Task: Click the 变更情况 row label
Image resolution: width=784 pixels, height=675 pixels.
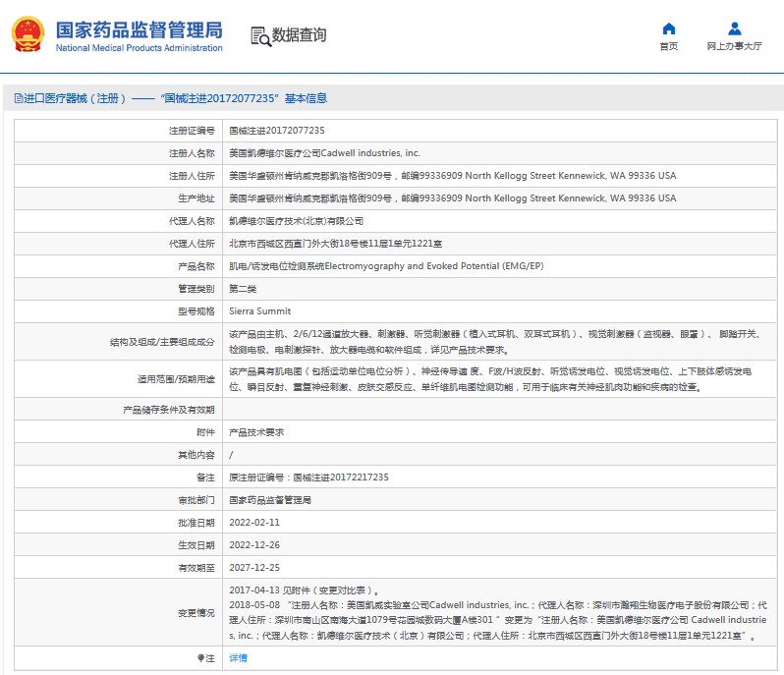Action: pos(196,613)
